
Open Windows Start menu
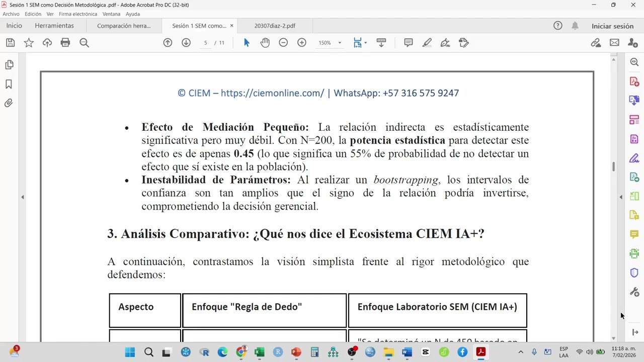click(130, 352)
